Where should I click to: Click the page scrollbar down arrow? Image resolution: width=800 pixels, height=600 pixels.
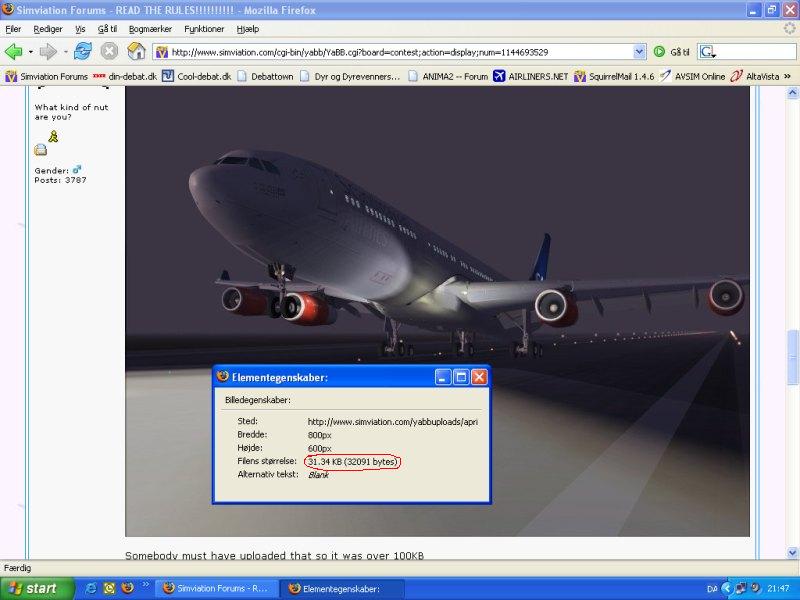pyautogui.click(x=792, y=552)
